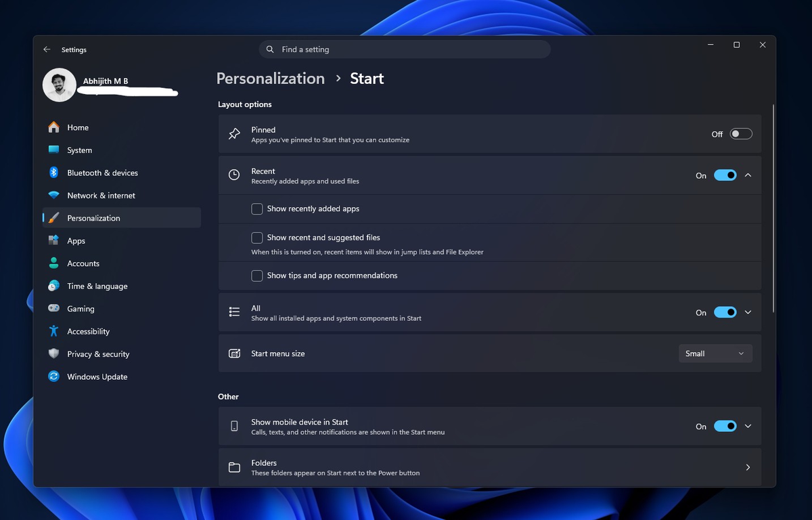Check Show recent and suggested files
This screenshot has width=812, height=520.
tap(257, 238)
